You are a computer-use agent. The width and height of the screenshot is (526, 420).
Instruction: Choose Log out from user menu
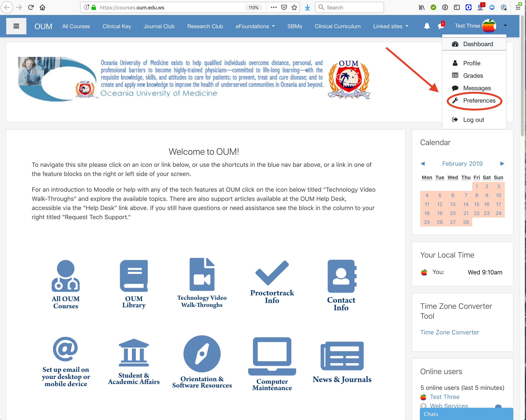tap(473, 120)
